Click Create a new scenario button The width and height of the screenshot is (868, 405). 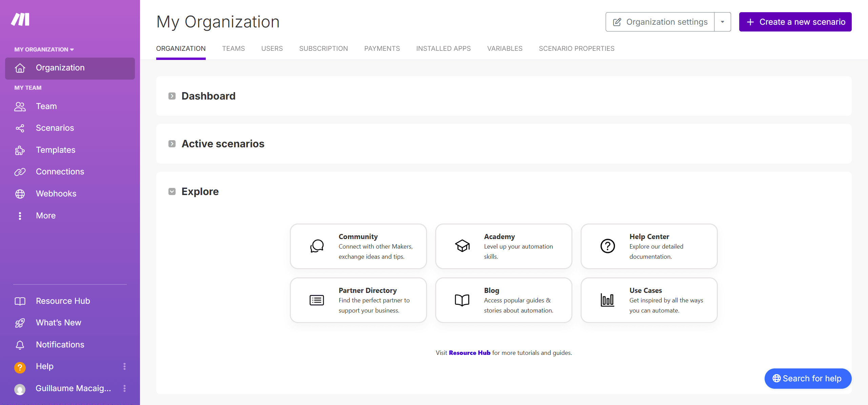click(795, 22)
